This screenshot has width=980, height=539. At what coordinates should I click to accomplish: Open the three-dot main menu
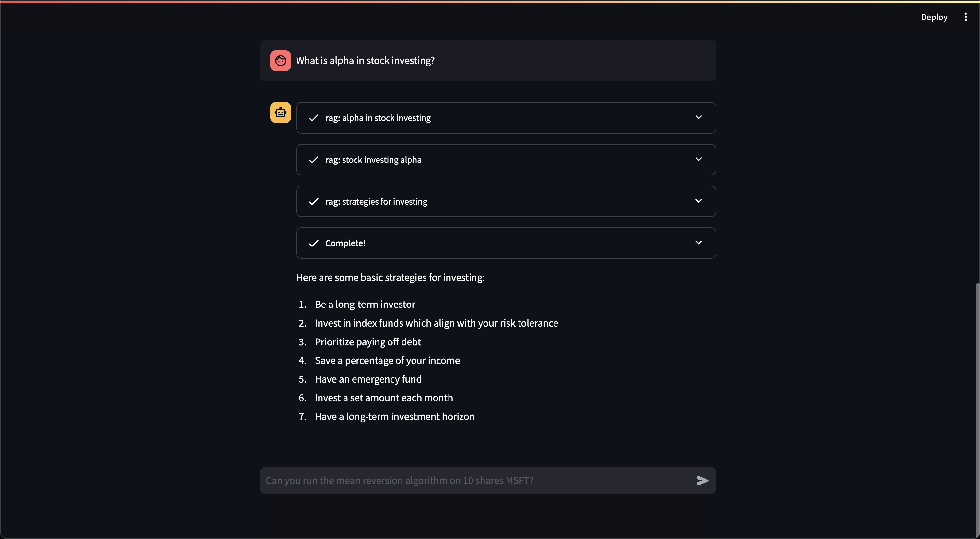[x=965, y=17]
